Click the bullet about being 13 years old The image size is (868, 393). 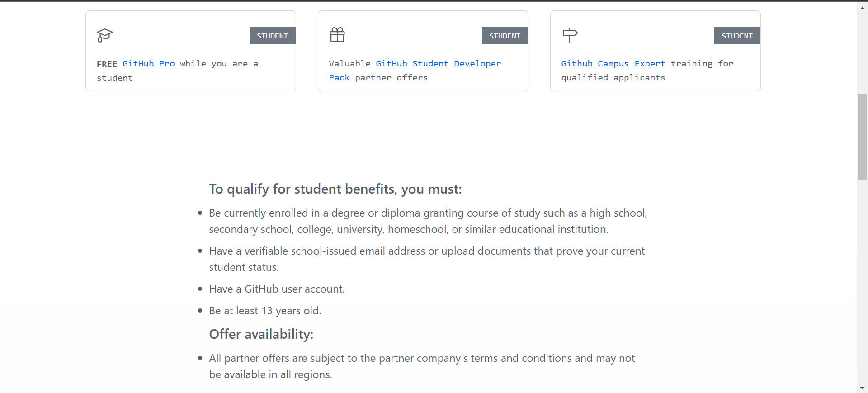[264, 311]
